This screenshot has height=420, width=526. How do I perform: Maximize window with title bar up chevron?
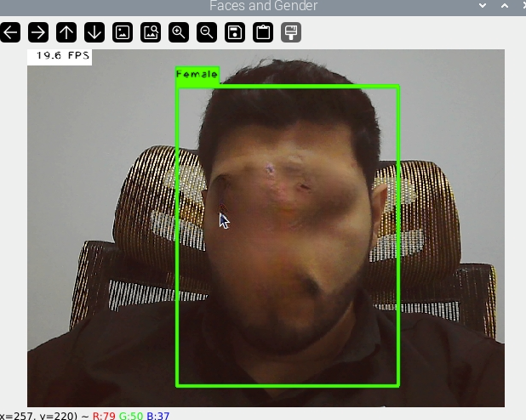[x=505, y=6]
